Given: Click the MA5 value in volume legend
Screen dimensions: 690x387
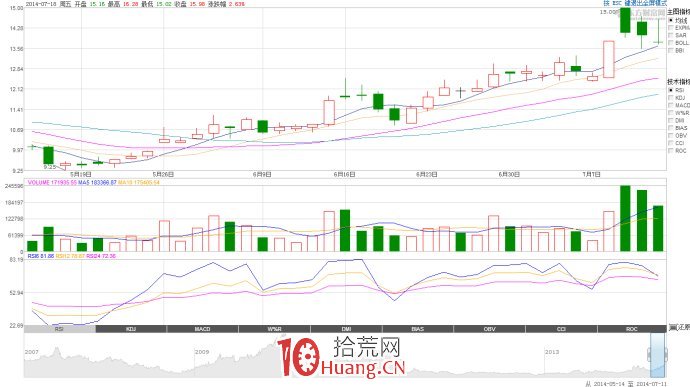Looking at the screenshot, I should pos(97,182).
